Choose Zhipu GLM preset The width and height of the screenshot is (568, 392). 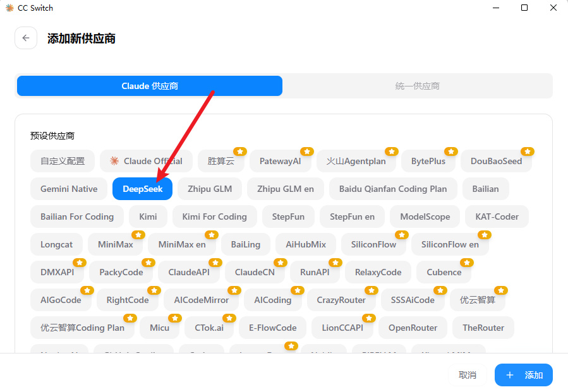210,189
